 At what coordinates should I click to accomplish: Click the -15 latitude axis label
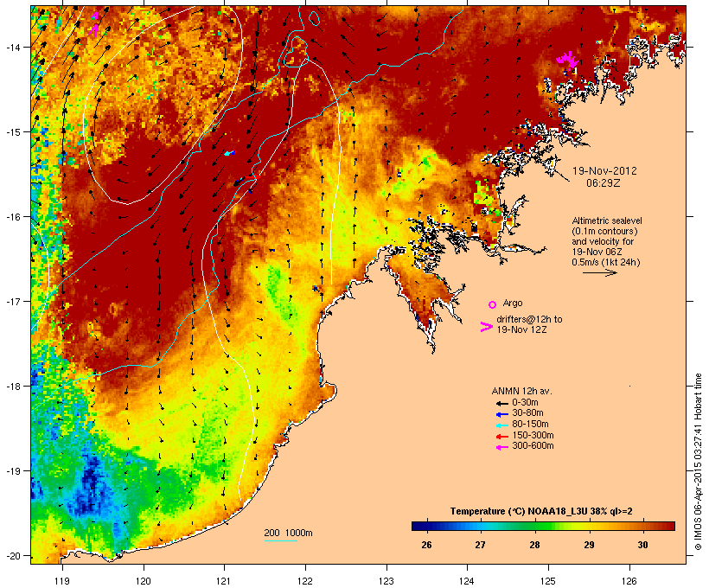12,132
